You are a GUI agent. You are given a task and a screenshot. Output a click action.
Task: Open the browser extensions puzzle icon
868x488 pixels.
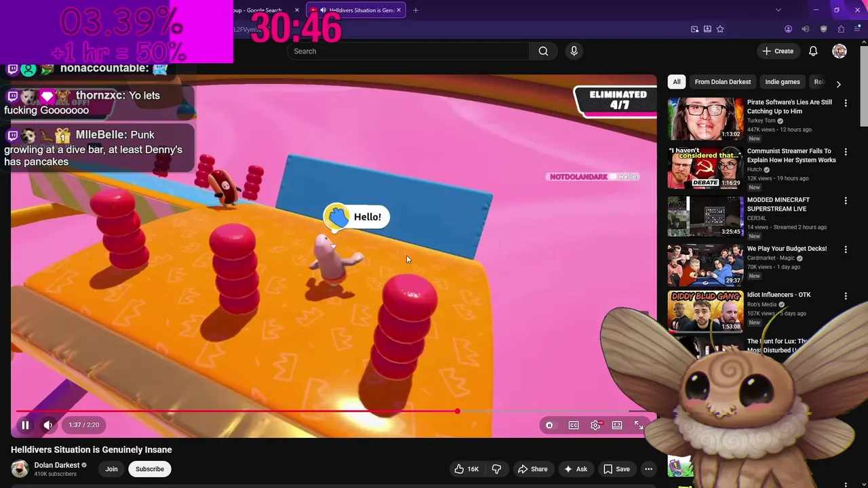pyautogui.click(x=841, y=29)
